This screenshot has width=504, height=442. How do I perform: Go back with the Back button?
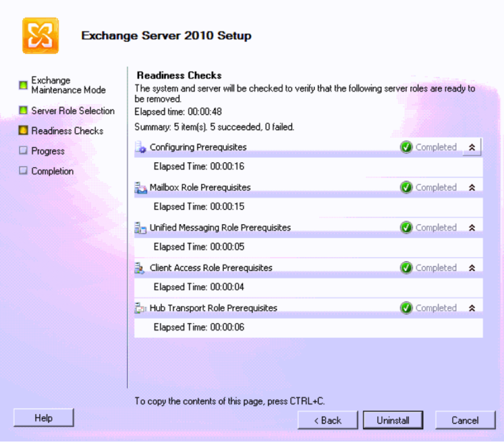(328, 420)
